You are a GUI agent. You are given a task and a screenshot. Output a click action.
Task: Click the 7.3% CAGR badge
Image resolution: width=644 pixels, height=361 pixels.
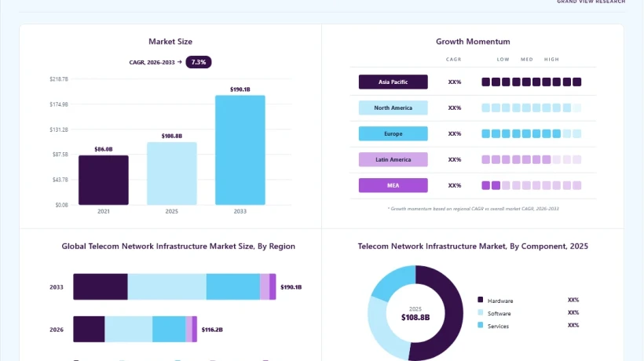pos(199,62)
